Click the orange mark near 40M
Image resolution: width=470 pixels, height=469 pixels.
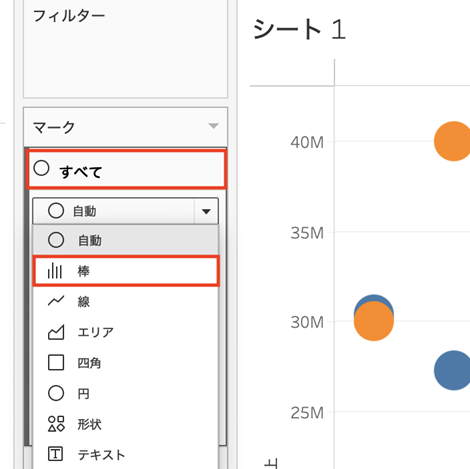[x=452, y=141]
